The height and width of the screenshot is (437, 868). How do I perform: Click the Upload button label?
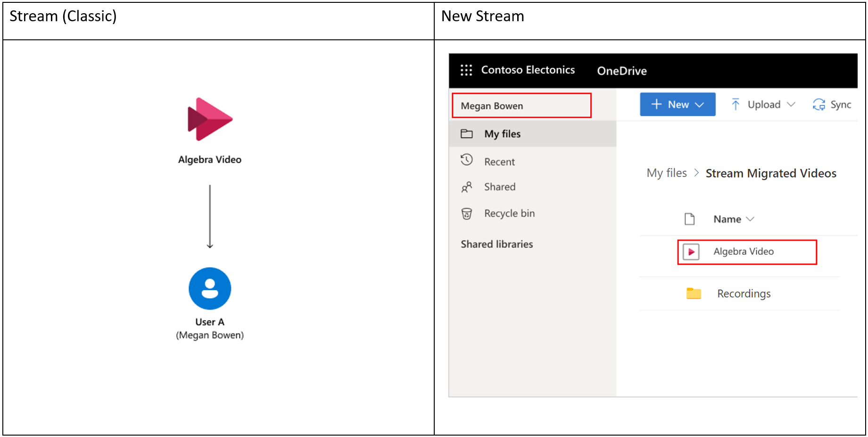764,105
